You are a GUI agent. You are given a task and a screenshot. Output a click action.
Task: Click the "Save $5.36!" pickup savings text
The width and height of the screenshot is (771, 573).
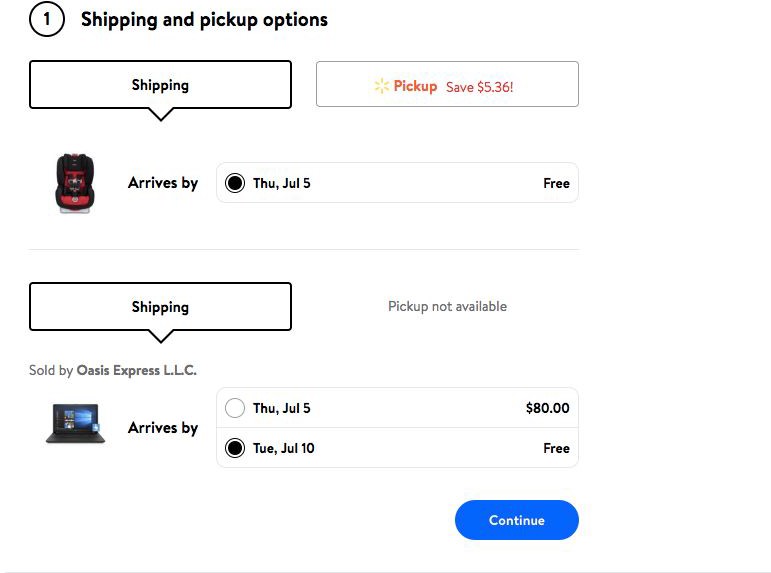pyautogui.click(x=479, y=87)
